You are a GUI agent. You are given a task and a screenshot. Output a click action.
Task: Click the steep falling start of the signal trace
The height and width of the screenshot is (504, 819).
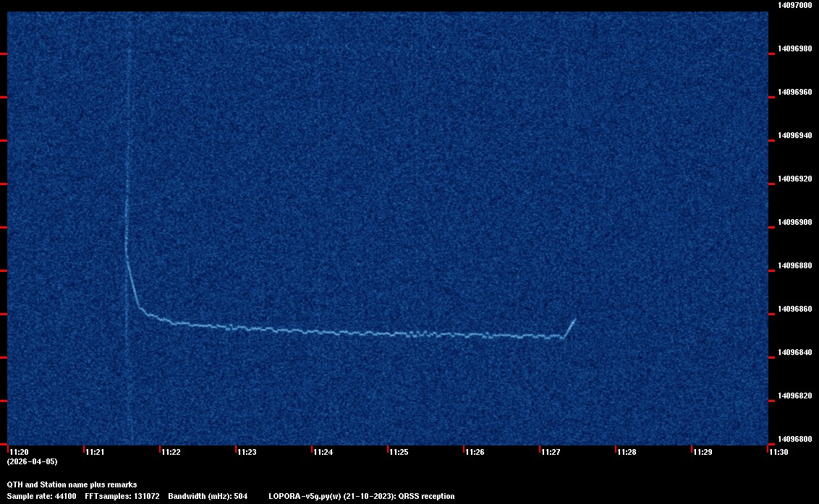(x=134, y=286)
